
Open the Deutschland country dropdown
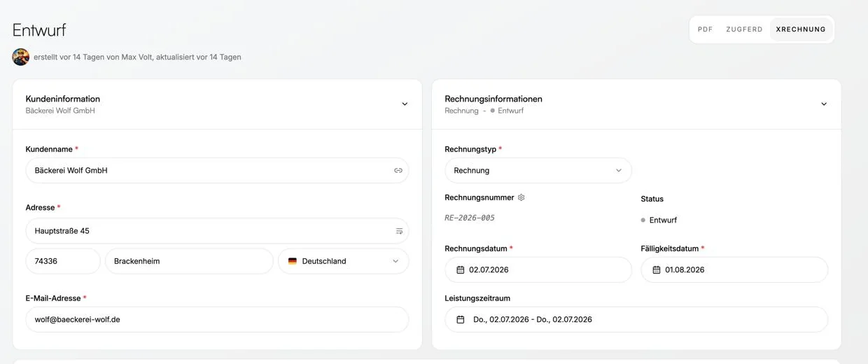pyautogui.click(x=344, y=261)
